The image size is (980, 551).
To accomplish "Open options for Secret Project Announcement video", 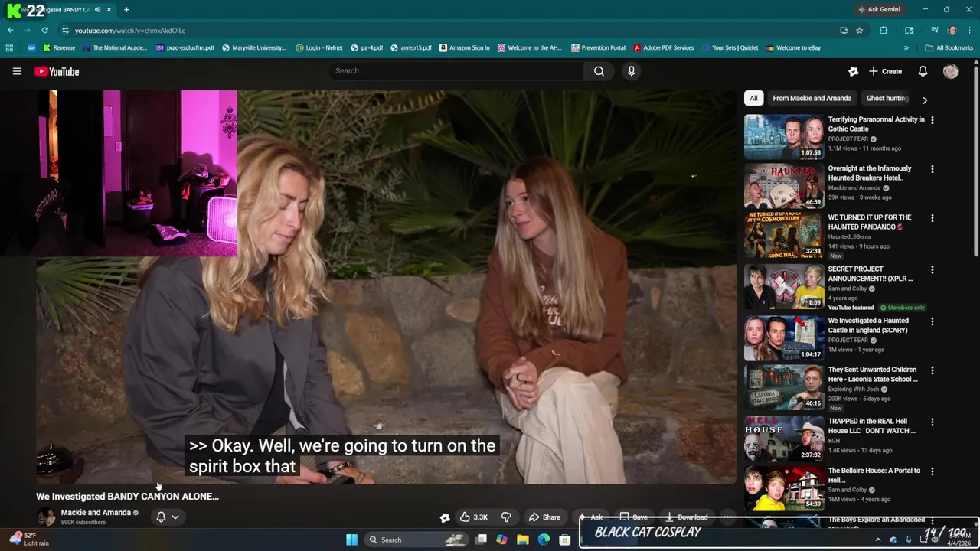I will click(x=932, y=269).
